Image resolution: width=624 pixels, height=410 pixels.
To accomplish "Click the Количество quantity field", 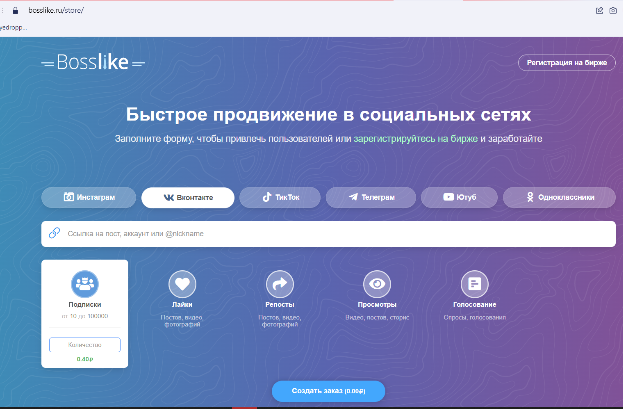I will tap(85, 345).
